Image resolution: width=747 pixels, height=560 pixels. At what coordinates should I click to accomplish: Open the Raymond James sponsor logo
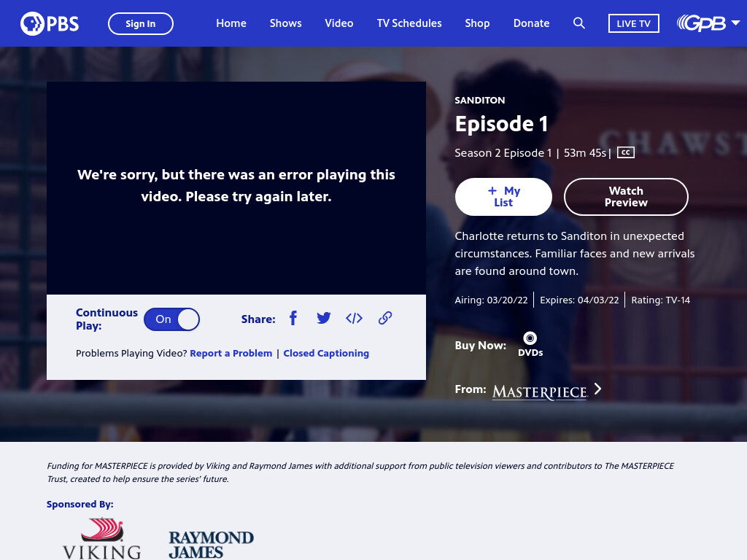coord(211,544)
